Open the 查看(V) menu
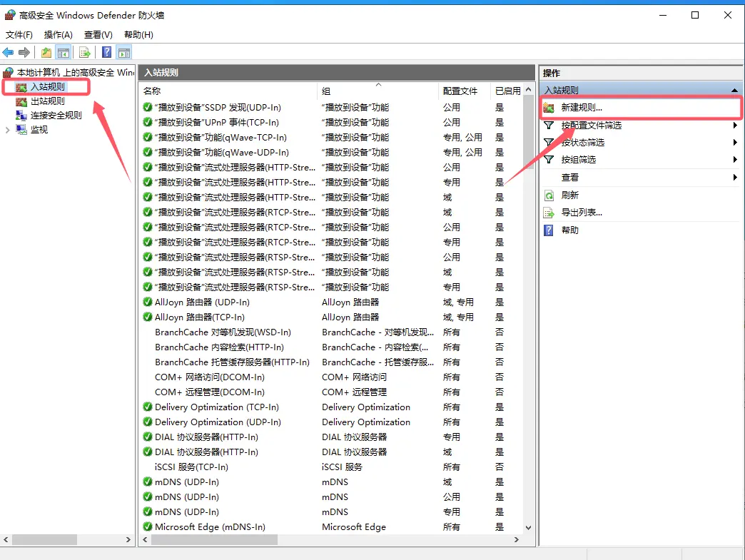Viewport: 745px width, 560px height. point(98,35)
